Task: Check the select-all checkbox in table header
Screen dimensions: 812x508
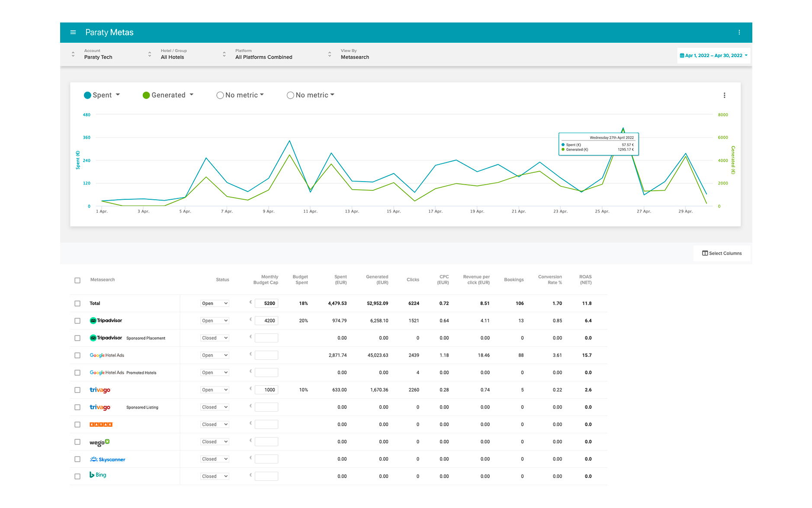Action: coord(77,281)
